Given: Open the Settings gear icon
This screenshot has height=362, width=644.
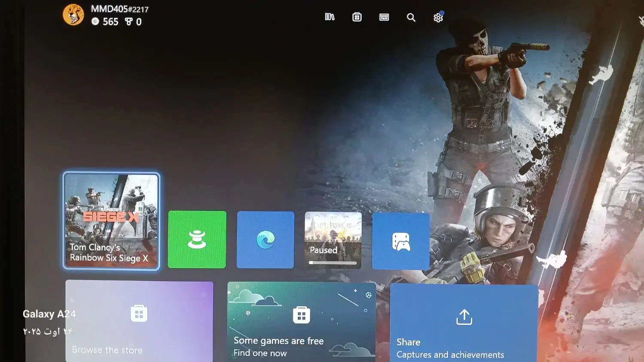Looking at the screenshot, I should pos(438,18).
